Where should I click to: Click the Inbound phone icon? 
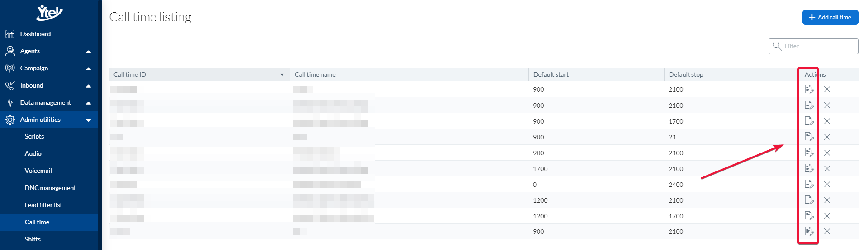pyautogui.click(x=10, y=85)
